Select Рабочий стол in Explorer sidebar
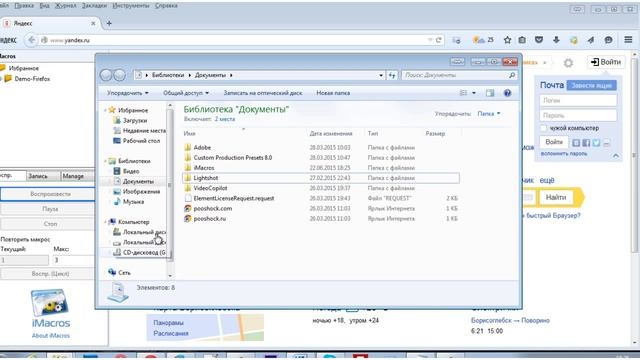 (141, 141)
